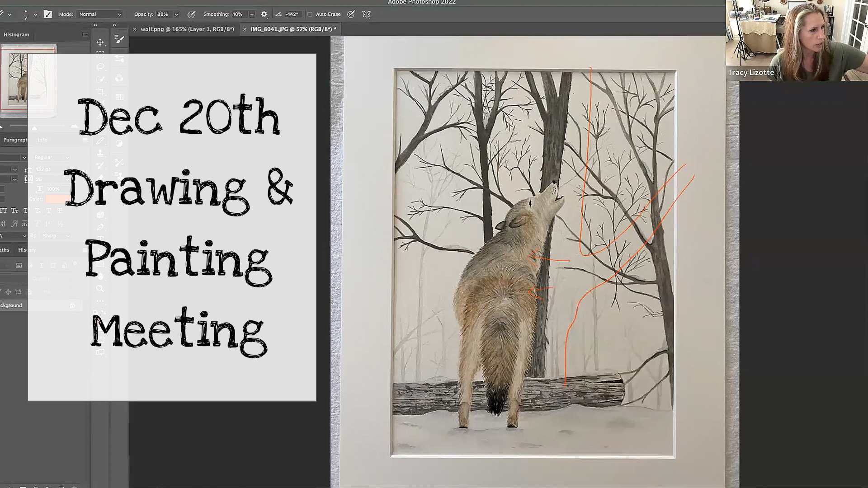Expand the collapsed panel dock chevron
This screenshot has height=488, width=868.
114,25
